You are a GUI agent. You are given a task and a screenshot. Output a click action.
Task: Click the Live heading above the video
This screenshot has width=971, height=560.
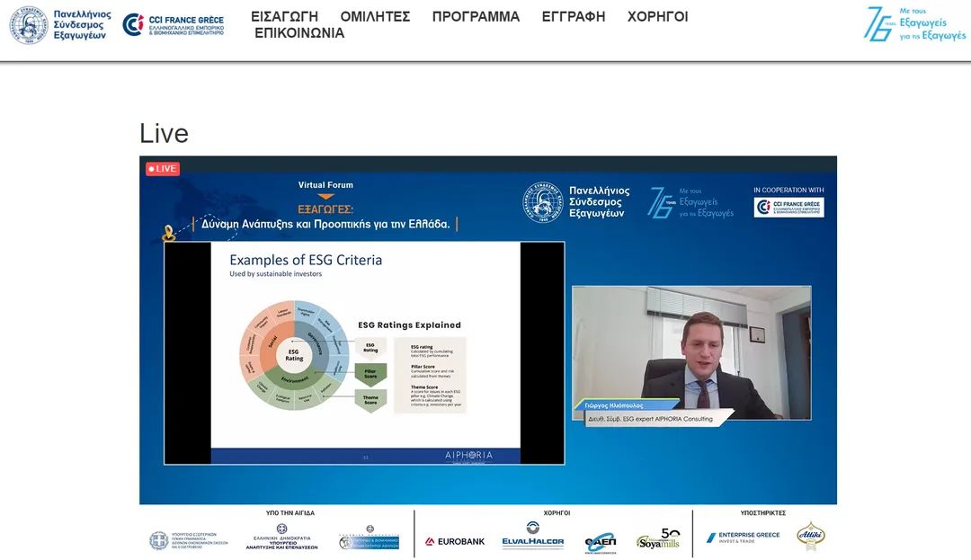pyautogui.click(x=165, y=133)
